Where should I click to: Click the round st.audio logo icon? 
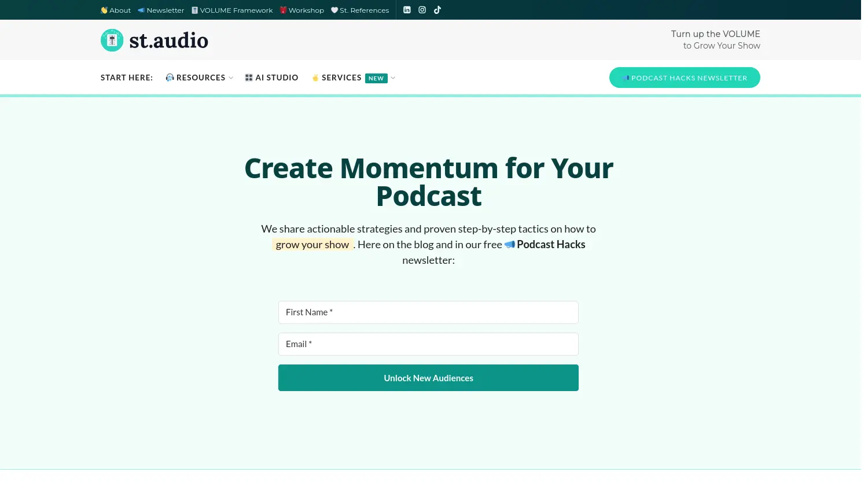pyautogui.click(x=112, y=40)
